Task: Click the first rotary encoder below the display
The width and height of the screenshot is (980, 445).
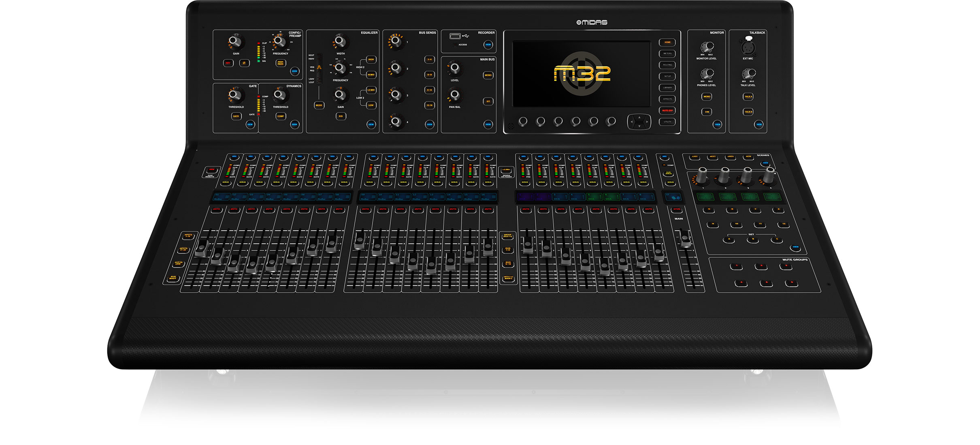Action: tap(523, 121)
